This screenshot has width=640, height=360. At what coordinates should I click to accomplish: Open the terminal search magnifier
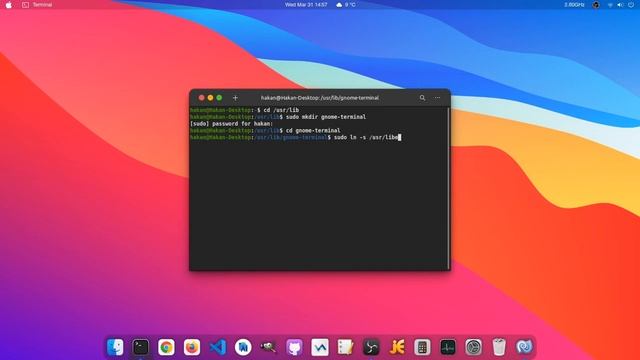click(422, 98)
